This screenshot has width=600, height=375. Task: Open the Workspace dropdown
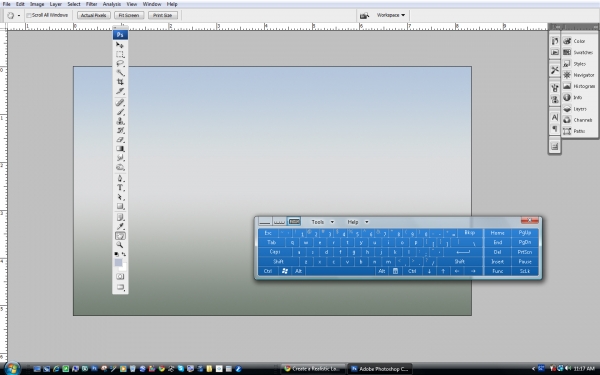[391, 15]
